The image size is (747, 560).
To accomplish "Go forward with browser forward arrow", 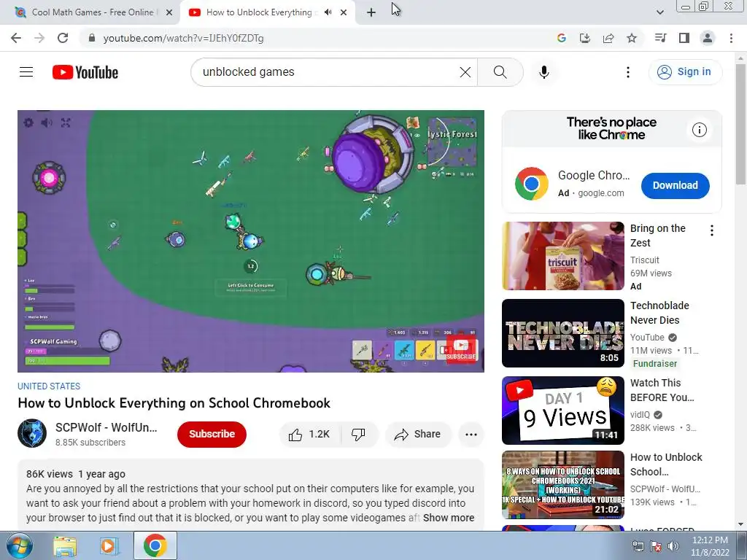I will (39, 38).
